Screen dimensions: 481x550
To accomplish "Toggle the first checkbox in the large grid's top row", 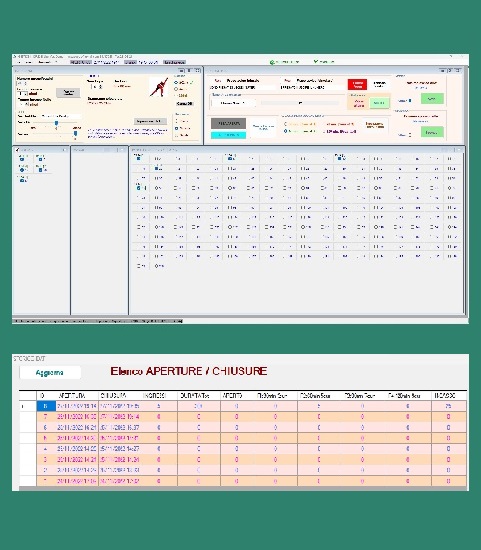I will [138, 159].
